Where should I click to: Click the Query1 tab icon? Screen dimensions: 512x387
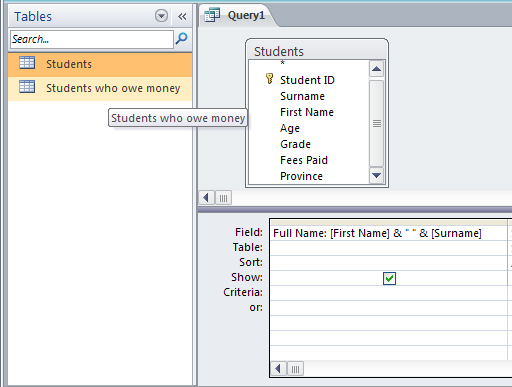coord(212,15)
